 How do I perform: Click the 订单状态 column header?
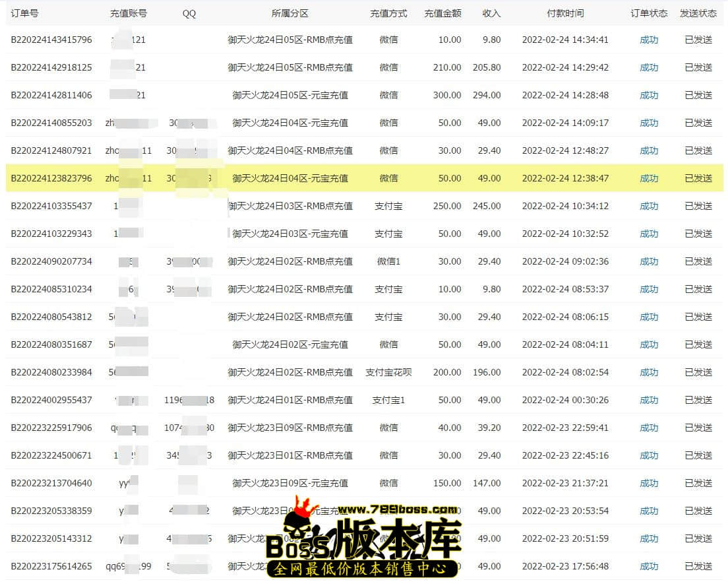click(x=649, y=13)
